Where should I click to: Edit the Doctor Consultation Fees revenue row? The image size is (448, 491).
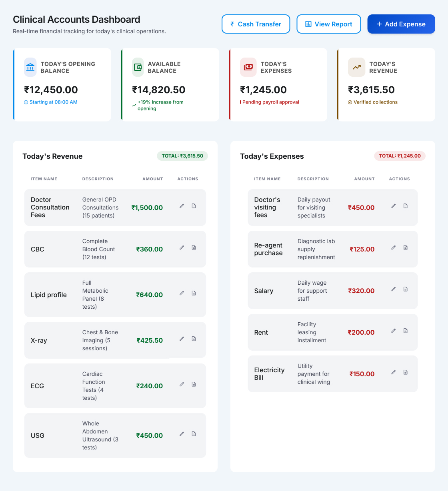point(182,206)
